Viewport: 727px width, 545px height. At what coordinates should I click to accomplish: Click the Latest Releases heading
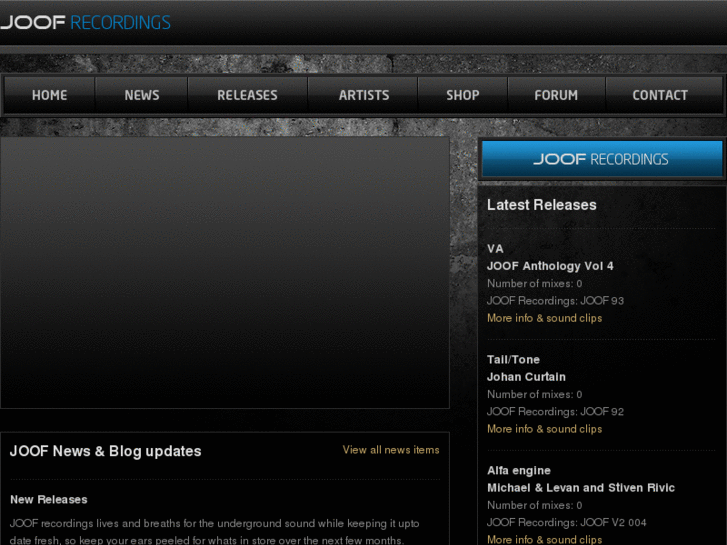pos(542,205)
